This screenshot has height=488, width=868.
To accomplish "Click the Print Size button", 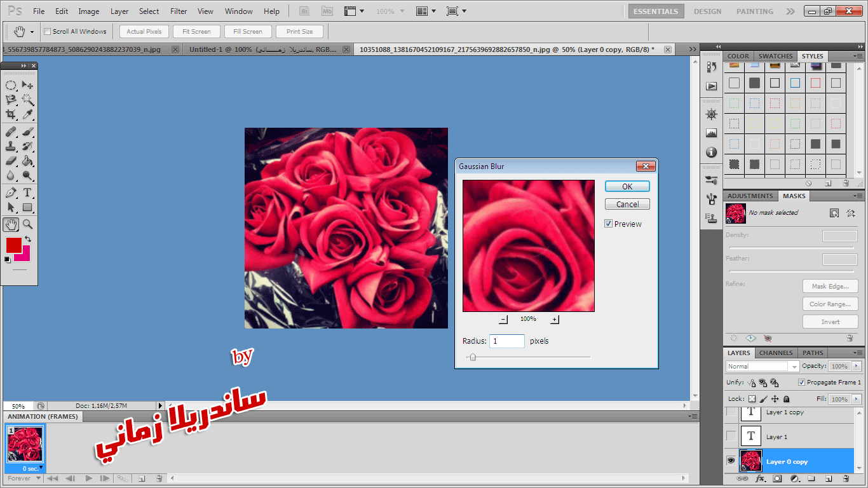I will [x=299, y=31].
